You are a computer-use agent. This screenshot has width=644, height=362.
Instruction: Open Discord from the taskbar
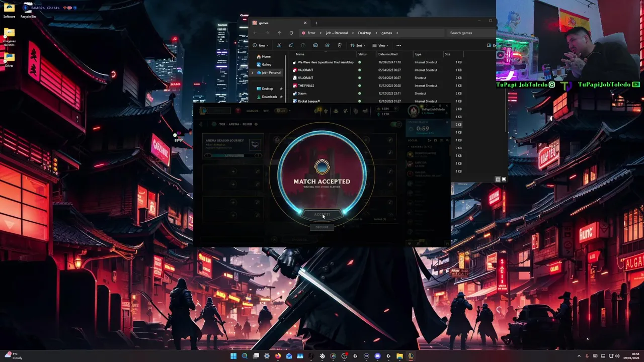click(377, 356)
